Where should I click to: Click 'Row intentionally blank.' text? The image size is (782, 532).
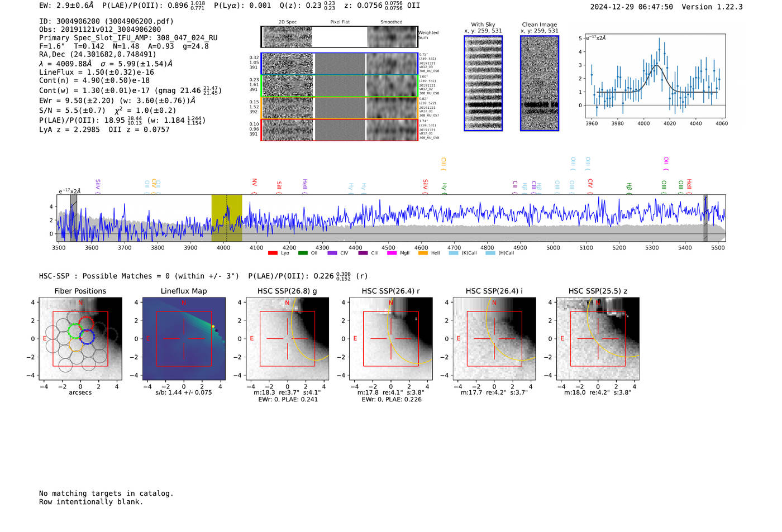(91, 502)
